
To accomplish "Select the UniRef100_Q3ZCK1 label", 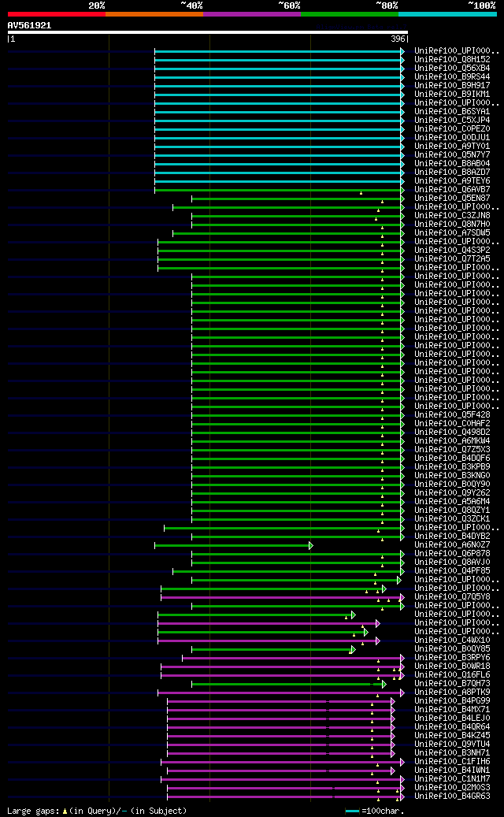I will click(x=452, y=519).
